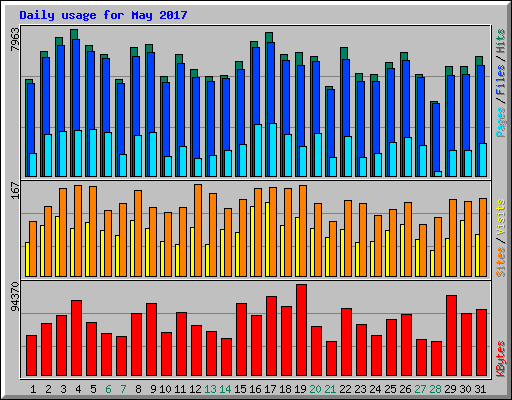Click the green weekend day label 6
Viewport: 512px width, 400px height.
point(108,389)
